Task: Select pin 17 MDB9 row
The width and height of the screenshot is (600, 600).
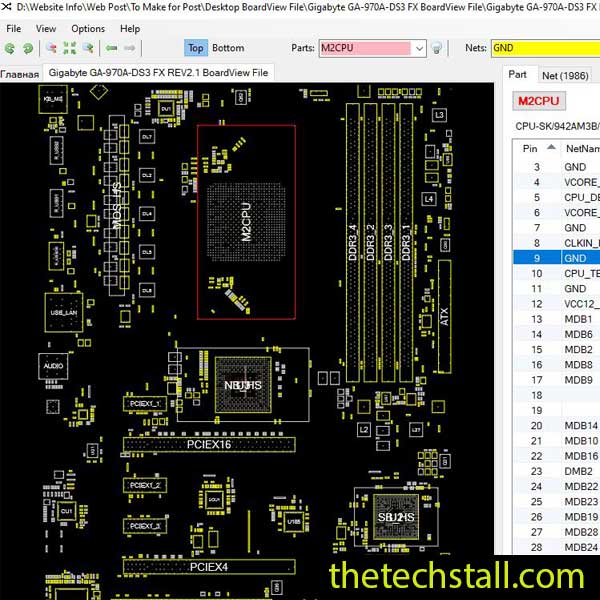Action: [557, 380]
